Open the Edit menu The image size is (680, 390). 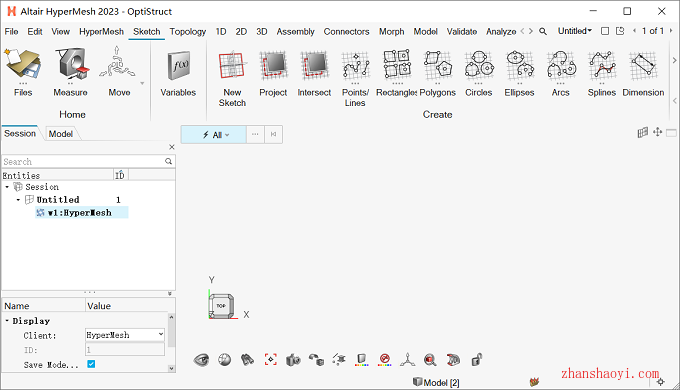point(35,32)
